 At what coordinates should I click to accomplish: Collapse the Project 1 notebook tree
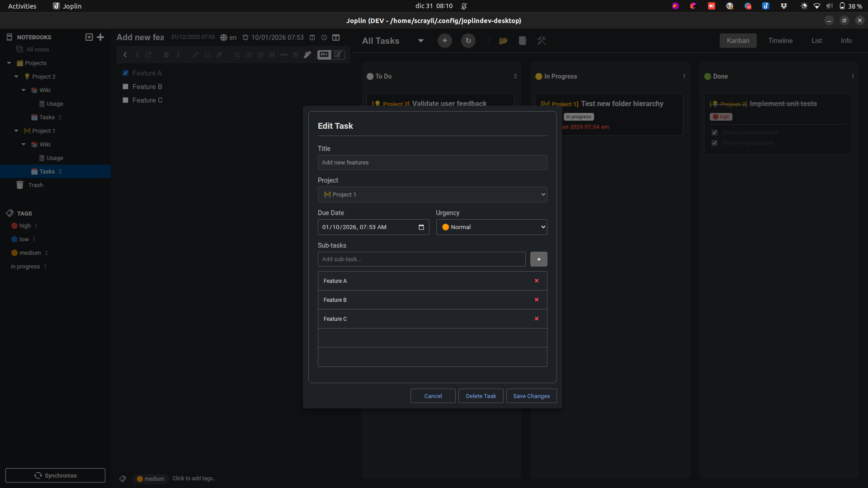[x=17, y=131]
